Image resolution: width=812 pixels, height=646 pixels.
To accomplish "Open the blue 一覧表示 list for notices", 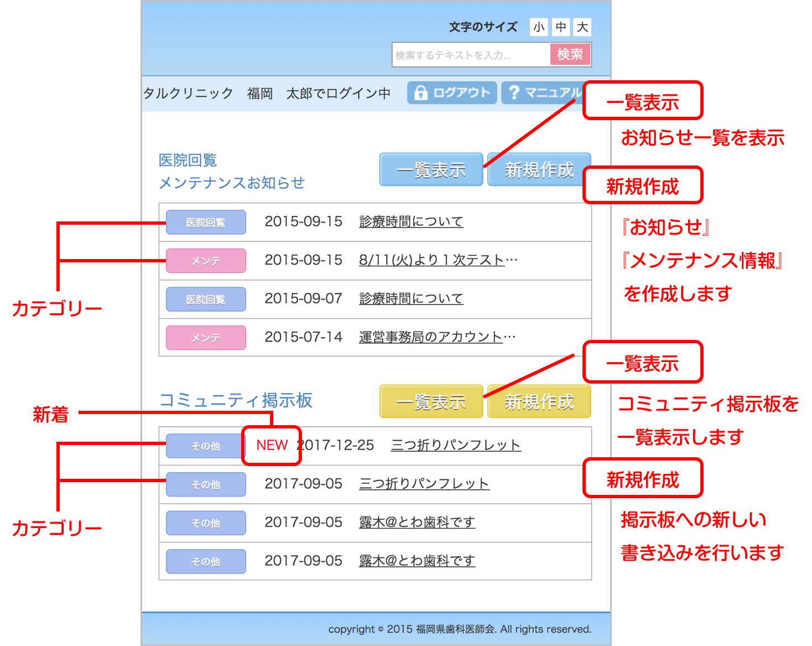I will pyautogui.click(x=431, y=169).
